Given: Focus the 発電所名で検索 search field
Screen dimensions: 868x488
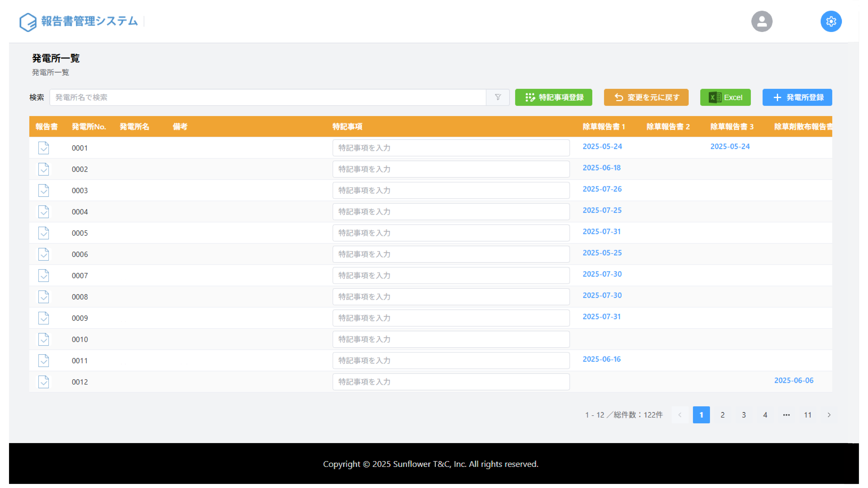Looking at the screenshot, I should (x=268, y=97).
